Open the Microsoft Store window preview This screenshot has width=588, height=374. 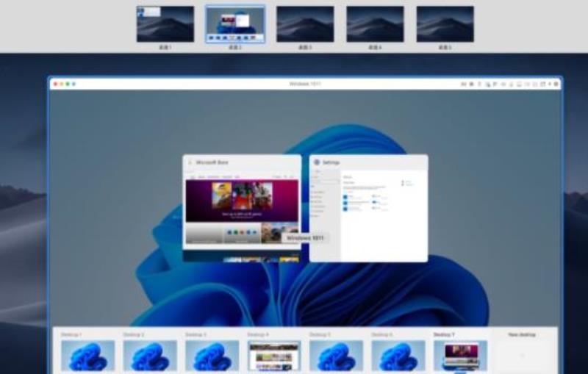pyautogui.click(x=242, y=209)
